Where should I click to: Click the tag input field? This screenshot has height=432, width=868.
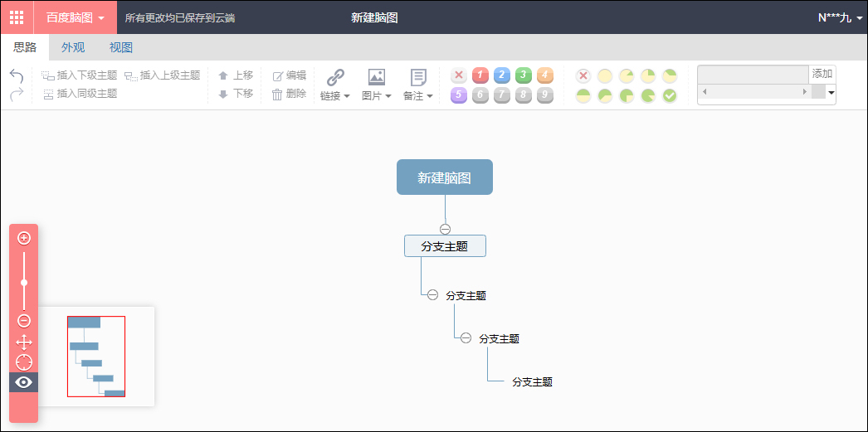point(753,74)
